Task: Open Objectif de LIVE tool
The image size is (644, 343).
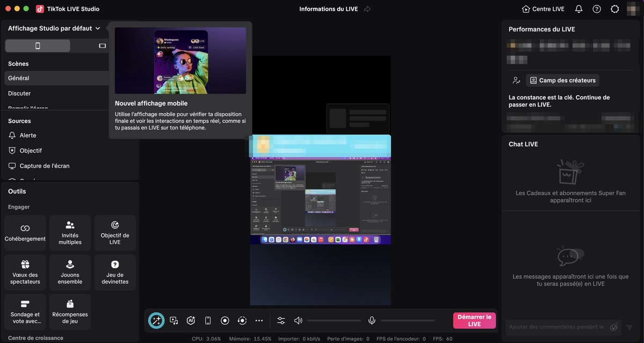Action: (x=115, y=233)
